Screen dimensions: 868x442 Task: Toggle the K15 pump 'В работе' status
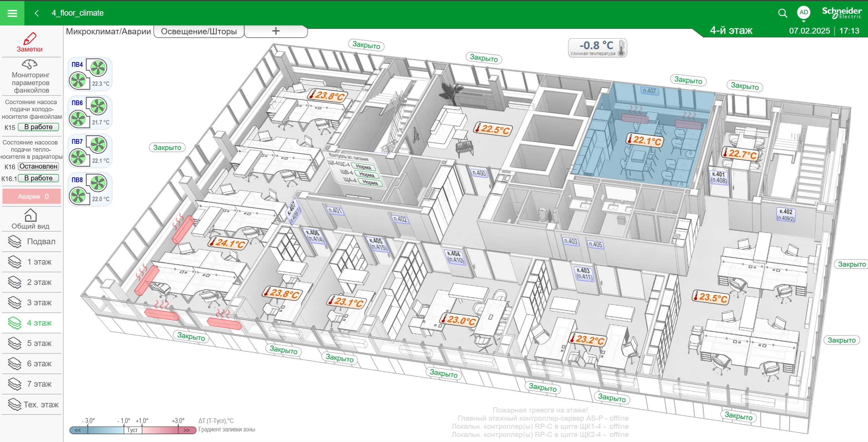38,127
